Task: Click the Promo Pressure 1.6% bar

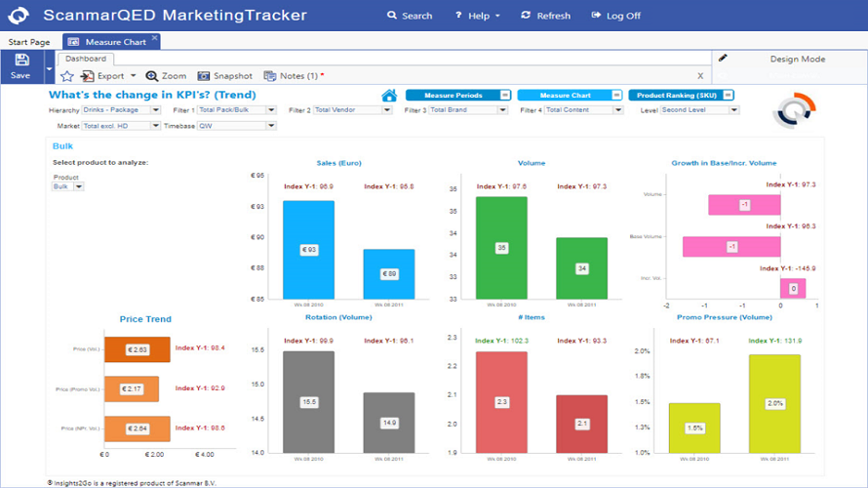Action: click(x=694, y=427)
